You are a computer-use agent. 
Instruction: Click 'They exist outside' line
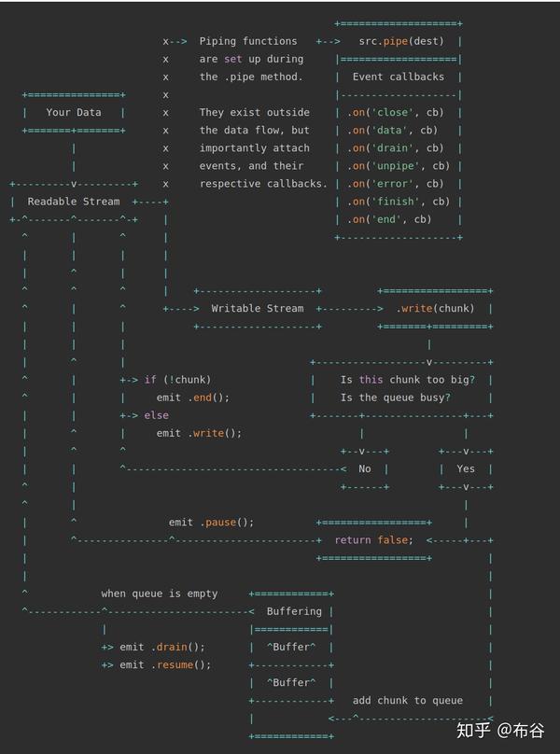[255, 113]
